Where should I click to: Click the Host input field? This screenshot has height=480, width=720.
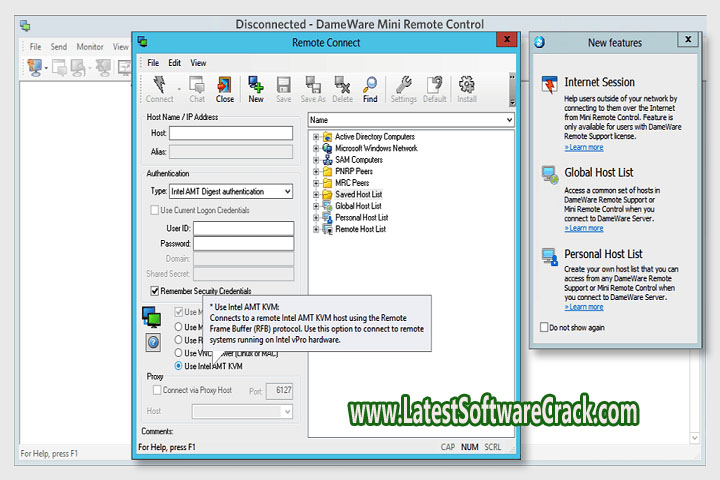pos(231,133)
